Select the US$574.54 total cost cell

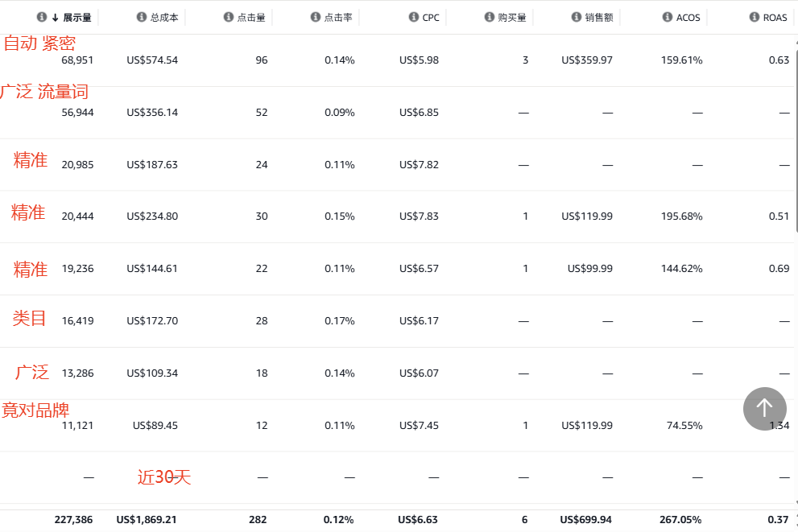[152, 60]
